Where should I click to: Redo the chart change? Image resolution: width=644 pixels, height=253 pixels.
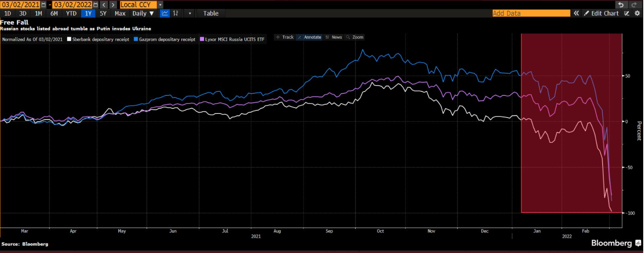tap(634, 5)
